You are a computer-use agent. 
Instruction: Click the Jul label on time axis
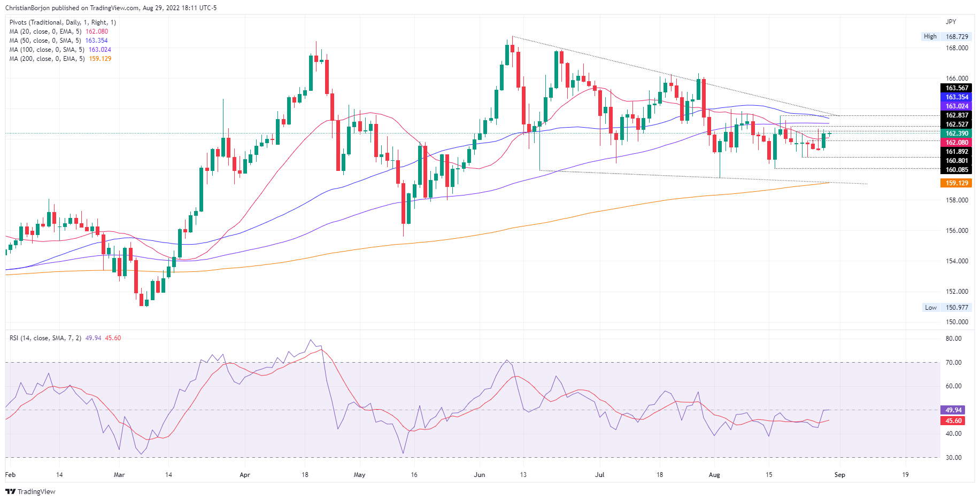600,475
